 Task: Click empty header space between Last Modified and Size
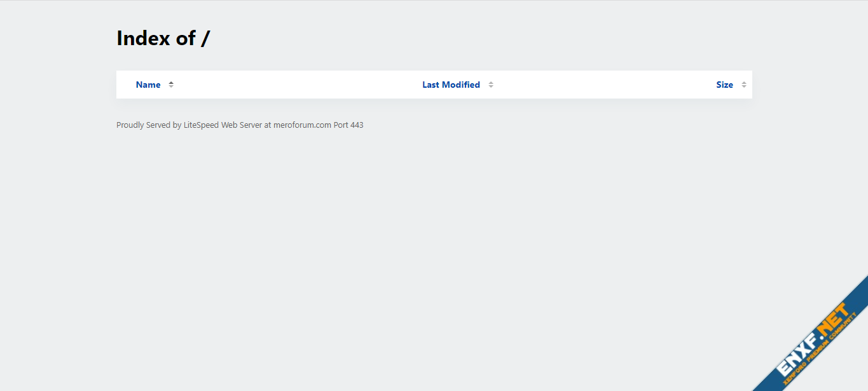(x=604, y=85)
